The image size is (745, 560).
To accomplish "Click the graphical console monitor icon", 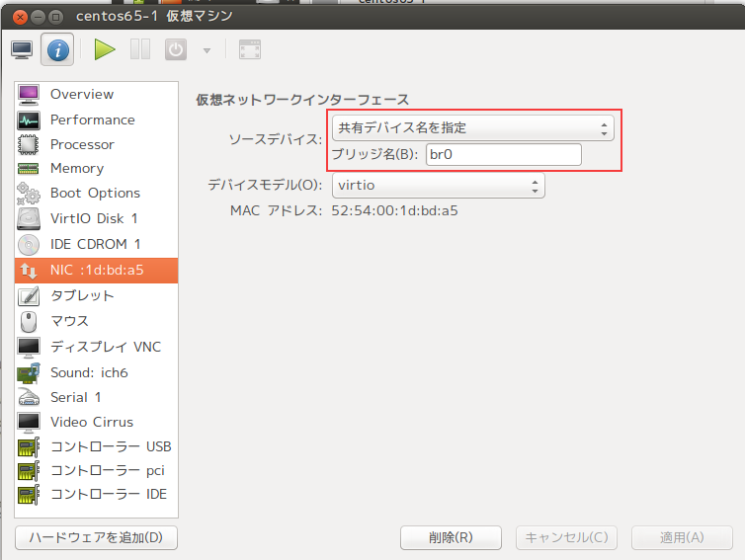I will [21, 49].
